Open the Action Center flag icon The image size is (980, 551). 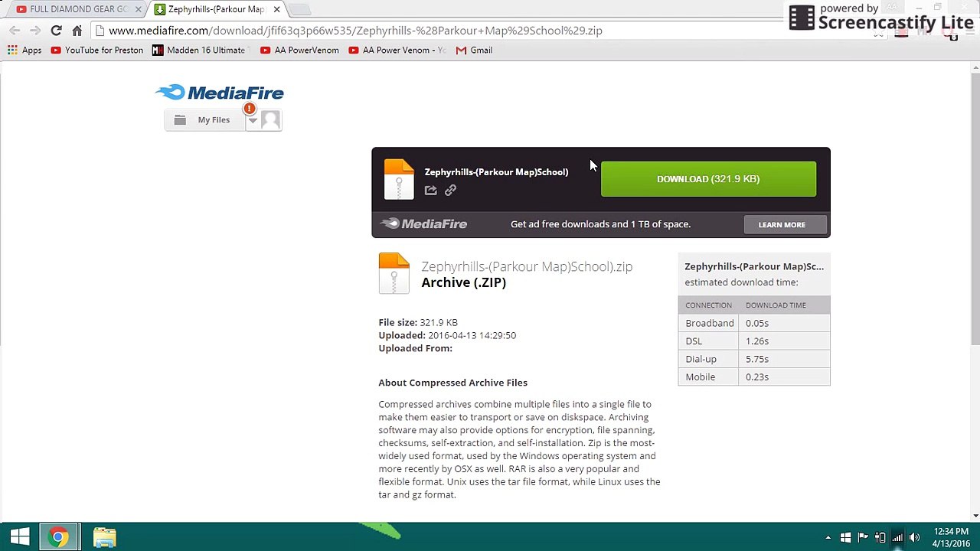[863, 537]
